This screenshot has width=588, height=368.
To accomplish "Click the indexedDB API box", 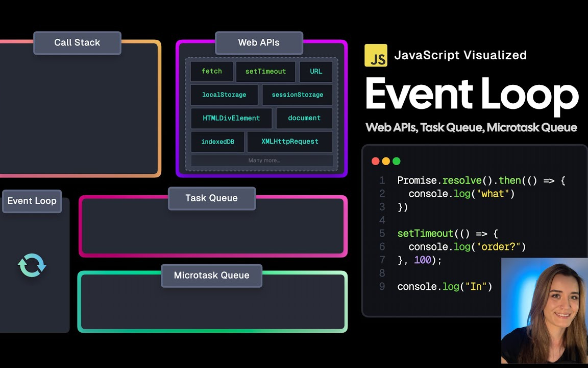I will pyautogui.click(x=217, y=142).
